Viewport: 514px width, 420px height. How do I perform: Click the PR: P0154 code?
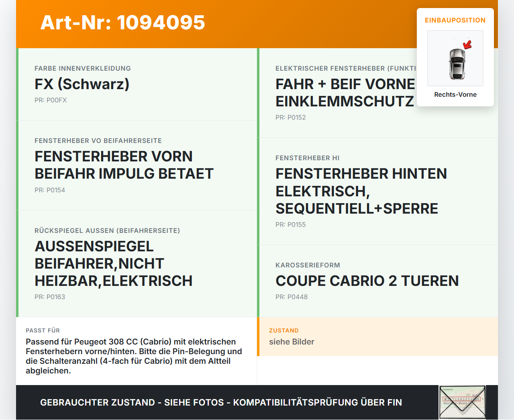(x=50, y=190)
